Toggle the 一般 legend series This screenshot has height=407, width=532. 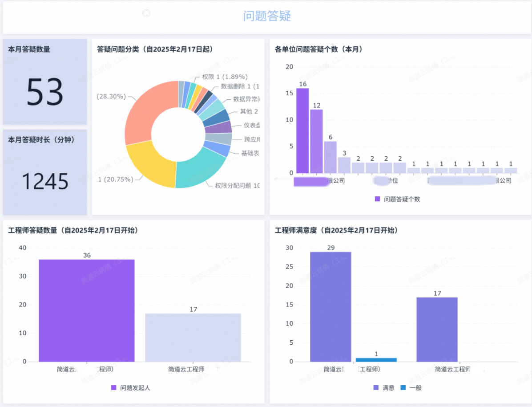tap(411, 388)
